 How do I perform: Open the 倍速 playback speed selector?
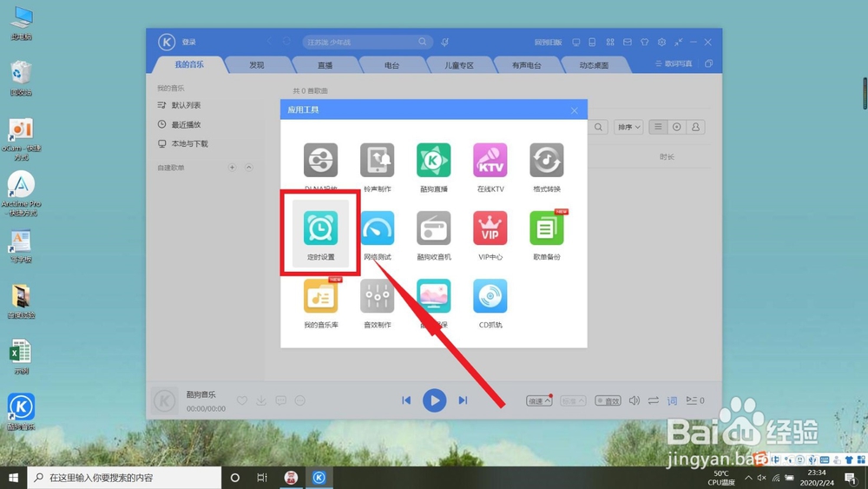tap(539, 400)
